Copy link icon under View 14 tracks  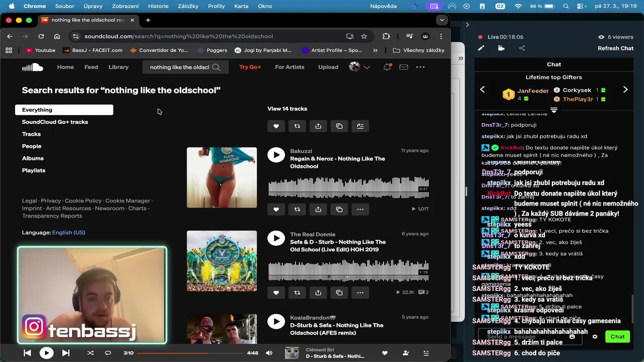339,126
